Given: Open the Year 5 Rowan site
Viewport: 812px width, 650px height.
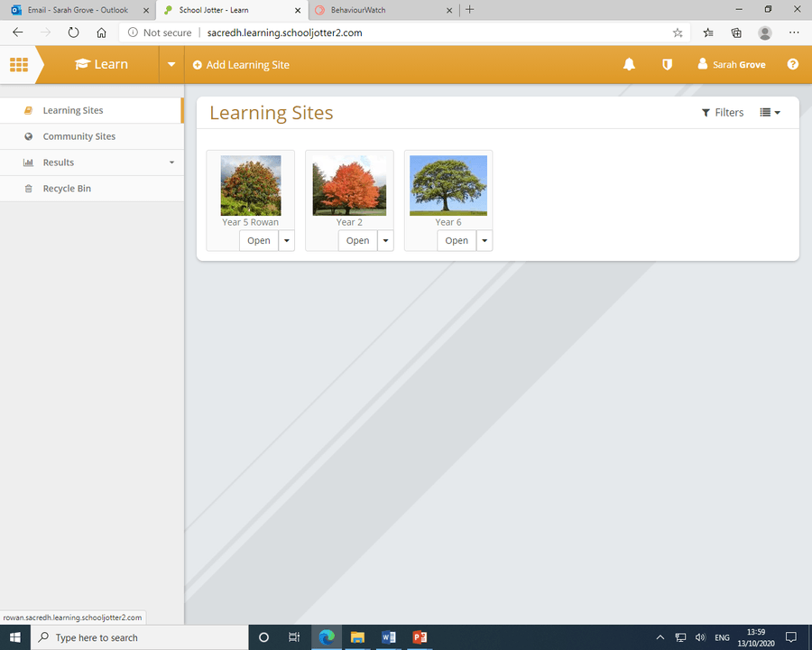Looking at the screenshot, I should (258, 240).
